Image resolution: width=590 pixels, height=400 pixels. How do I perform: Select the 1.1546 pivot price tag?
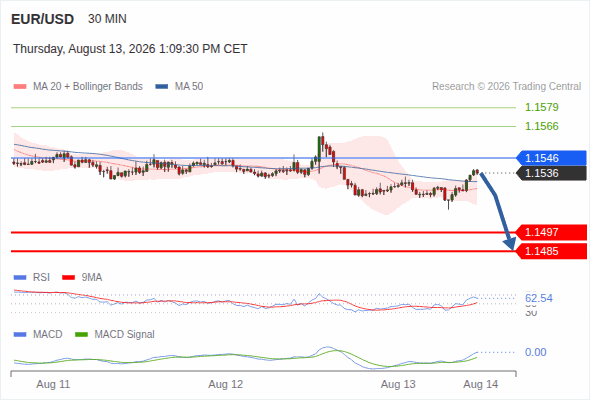pos(551,158)
